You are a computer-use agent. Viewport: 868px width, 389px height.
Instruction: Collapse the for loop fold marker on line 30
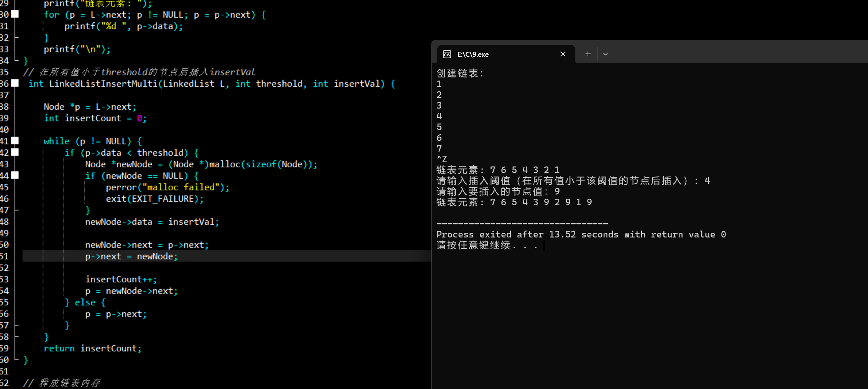[x=15, y=14]
